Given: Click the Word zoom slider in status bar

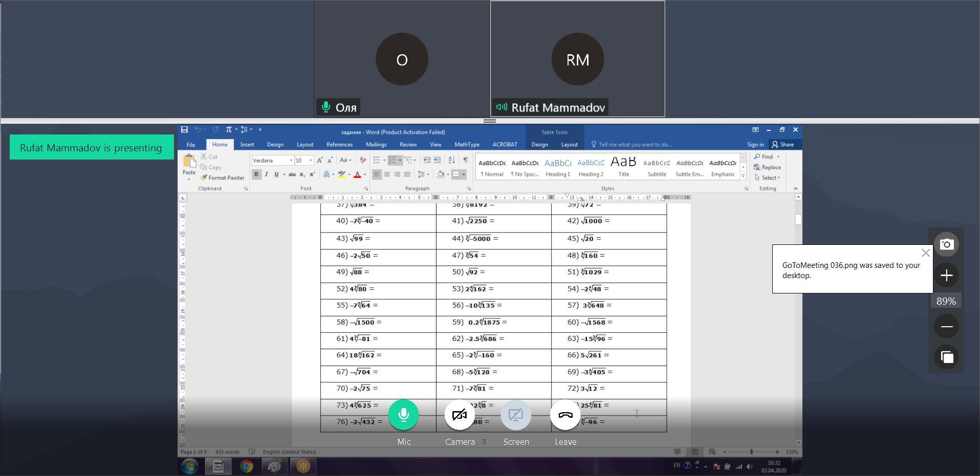Looking at the screenshot, I should click(751, 452).
